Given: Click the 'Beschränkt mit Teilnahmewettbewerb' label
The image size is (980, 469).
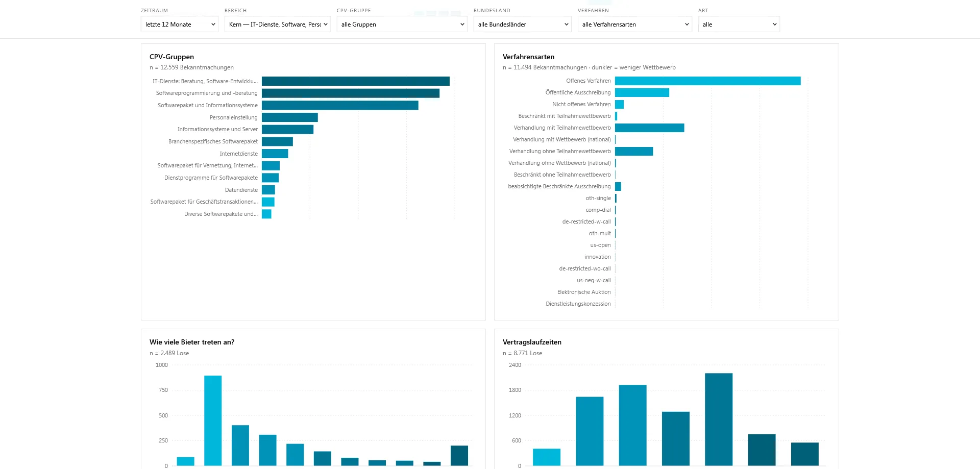Looking at the screenshot, I should click(x=565, y=116).
